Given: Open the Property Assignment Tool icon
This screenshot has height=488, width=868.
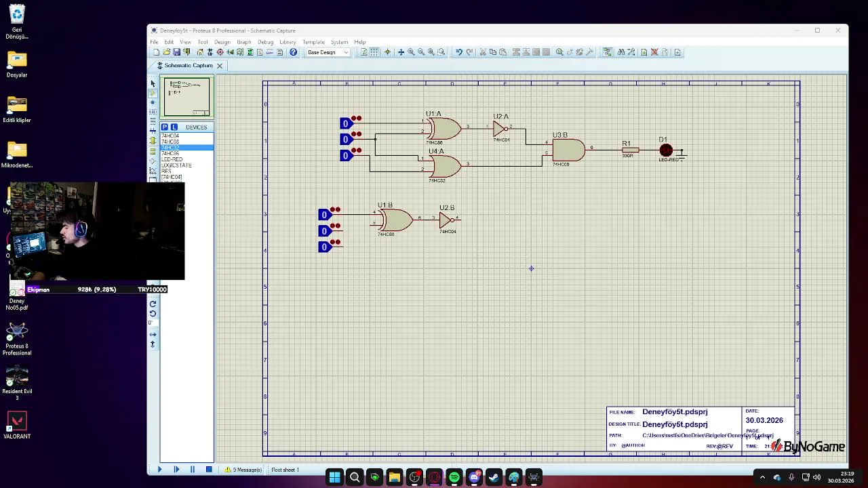Looking at the screenshot, I should pos(631,52).
